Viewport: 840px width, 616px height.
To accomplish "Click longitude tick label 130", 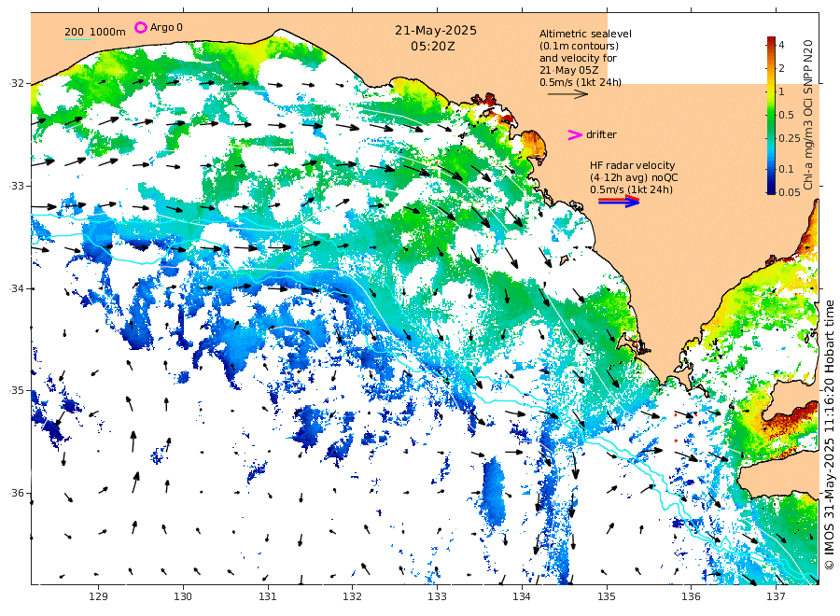I will click(x=183, y=596).
